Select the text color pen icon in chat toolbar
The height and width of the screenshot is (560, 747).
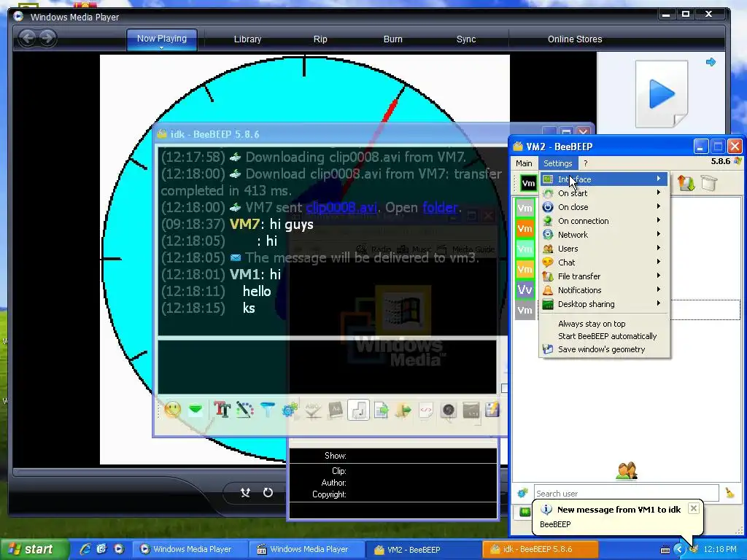[x=244, y=410]
